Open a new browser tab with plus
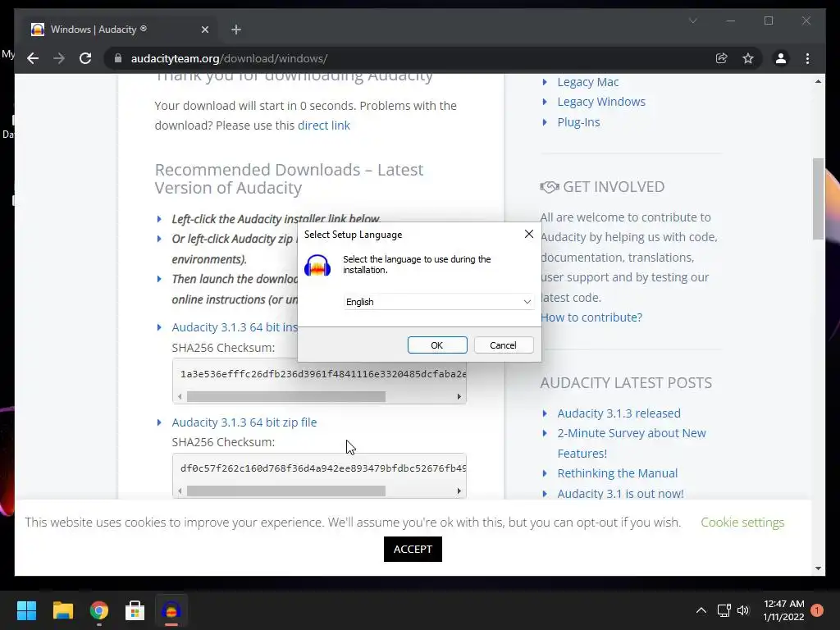 click(x=236, y=30)
